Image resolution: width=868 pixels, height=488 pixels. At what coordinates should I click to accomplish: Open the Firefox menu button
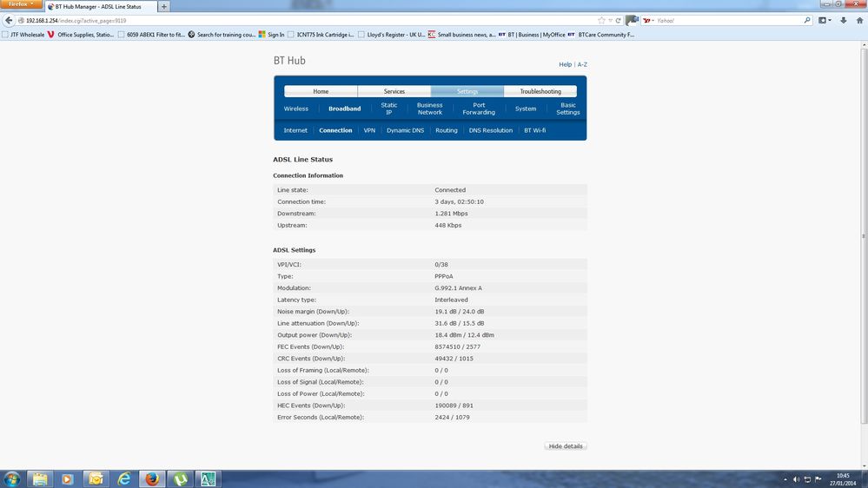pyautogui.click(x=21, y=3)
